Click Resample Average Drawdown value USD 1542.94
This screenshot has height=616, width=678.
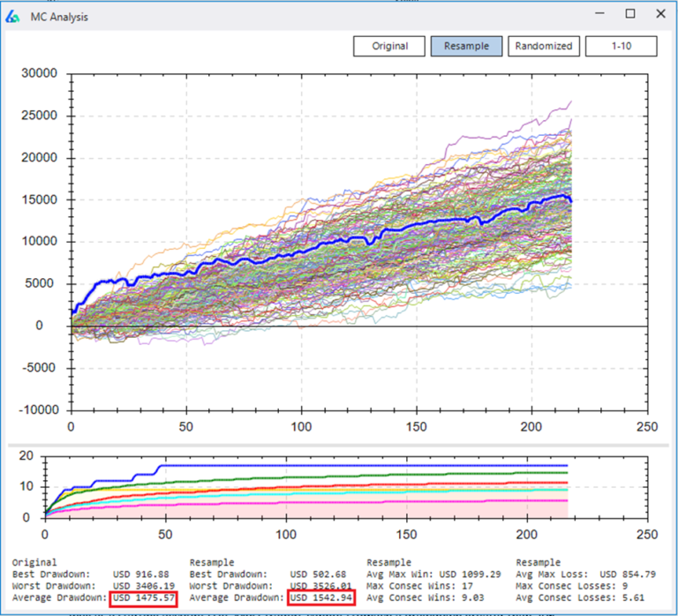(321, 598)
